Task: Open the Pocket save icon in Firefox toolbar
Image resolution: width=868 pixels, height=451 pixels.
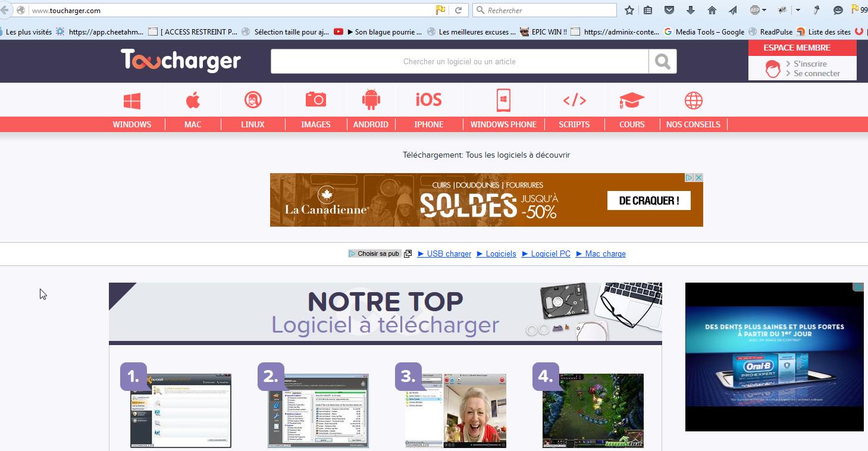Action: pyautogui.click(x=668, y=10)
